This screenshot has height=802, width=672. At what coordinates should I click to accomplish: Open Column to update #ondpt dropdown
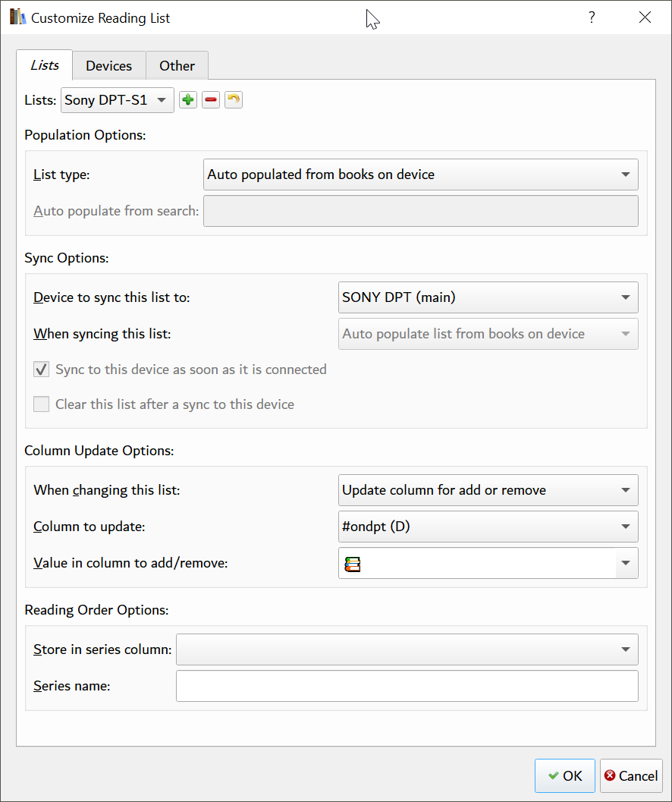pyautogui.click(x=488, y=527)
